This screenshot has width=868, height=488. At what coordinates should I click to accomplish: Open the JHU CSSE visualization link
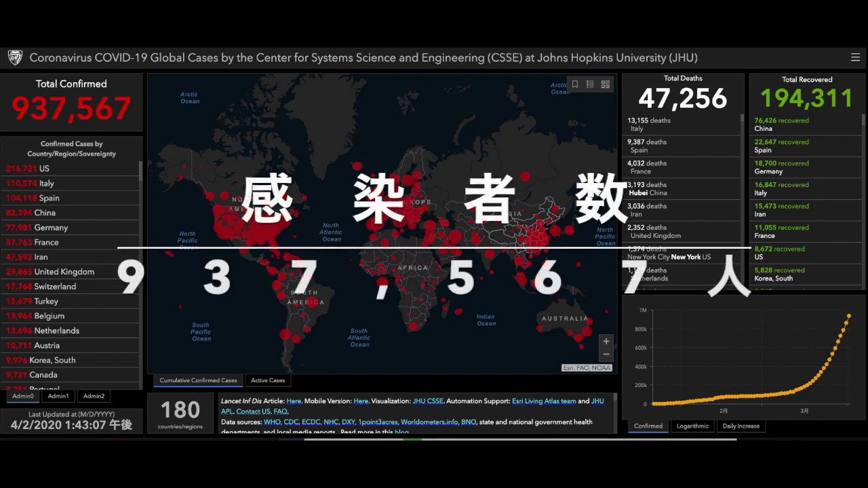(428, 401)
